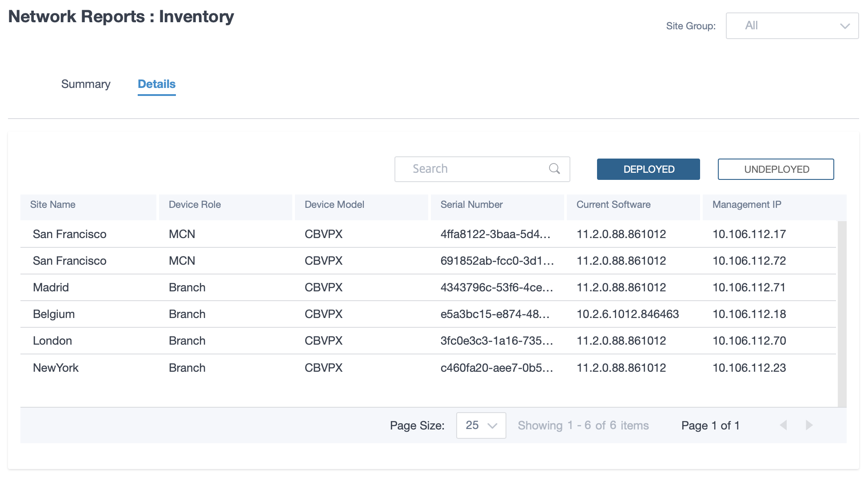Show DEPLOYED devices
Image resolution: width=868 pixels, height=477 pixels.
click(649, 169)
